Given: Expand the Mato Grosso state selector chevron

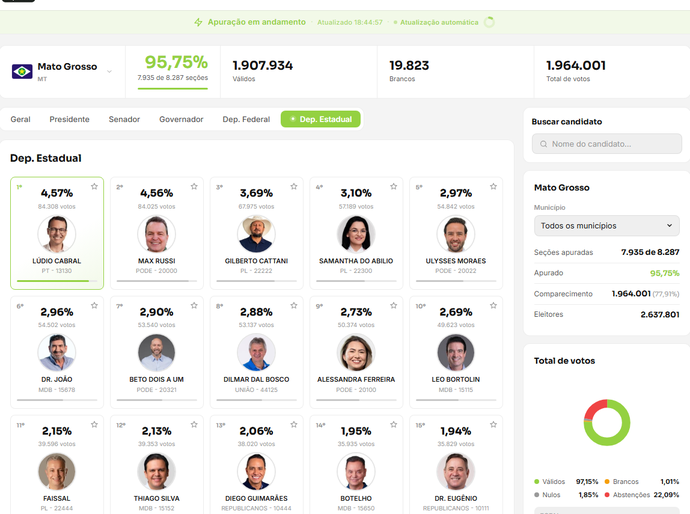Looking at the screenshot, I should (x=109, y=71).
